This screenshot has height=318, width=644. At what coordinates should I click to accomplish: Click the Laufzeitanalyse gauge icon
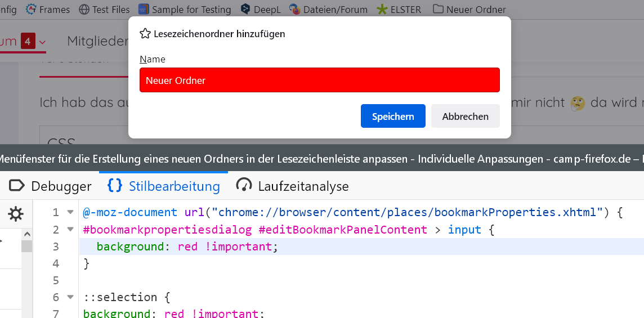(x=244, y=185)
